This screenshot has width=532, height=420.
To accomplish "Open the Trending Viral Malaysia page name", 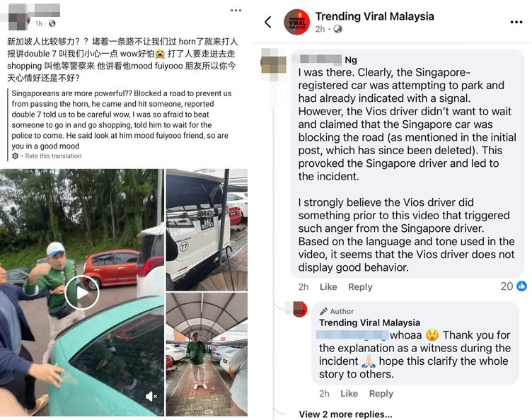I will point(374,16).
